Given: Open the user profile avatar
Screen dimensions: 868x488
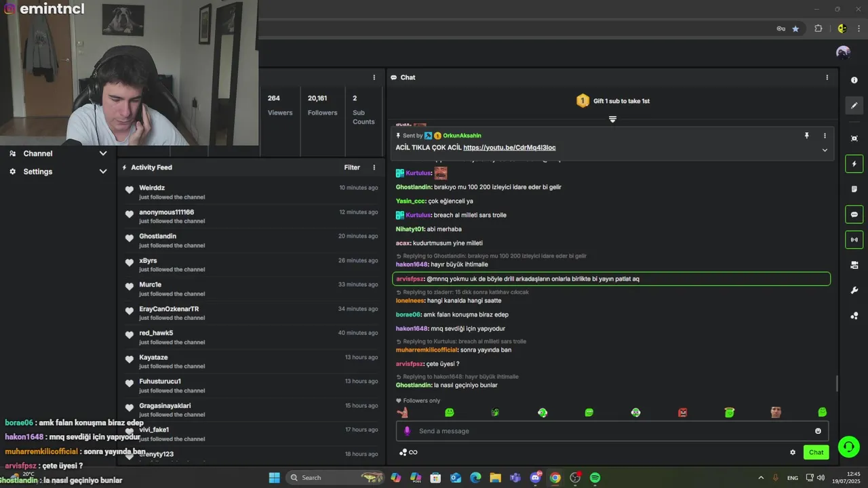Looking at the screenshot, I should (x=843, y=52).
